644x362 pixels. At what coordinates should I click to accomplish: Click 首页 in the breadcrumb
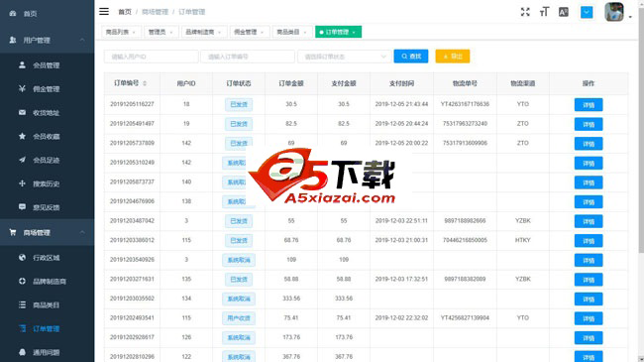(125, 12)
